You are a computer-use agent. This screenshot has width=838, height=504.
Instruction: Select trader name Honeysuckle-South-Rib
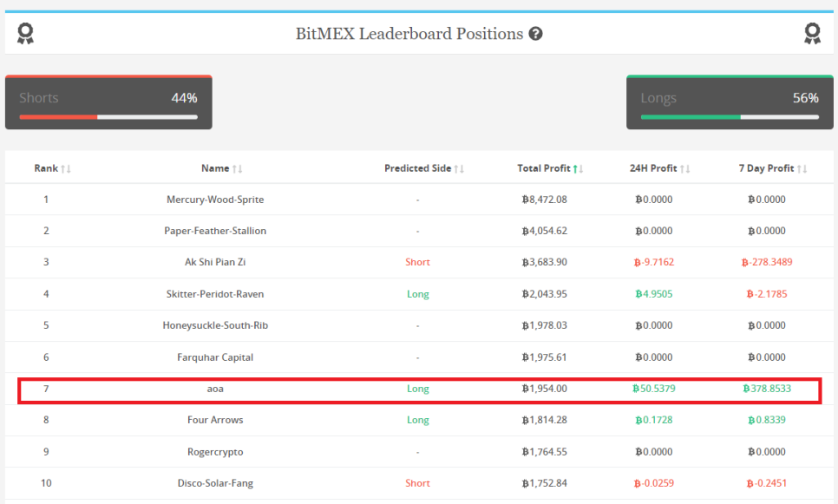215,325
